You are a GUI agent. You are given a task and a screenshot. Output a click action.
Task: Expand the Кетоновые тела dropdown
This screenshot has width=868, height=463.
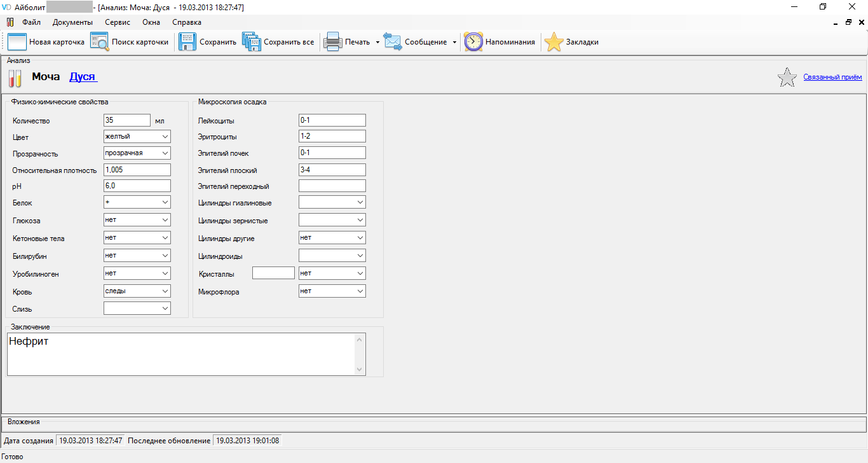(x=165, y=237)
